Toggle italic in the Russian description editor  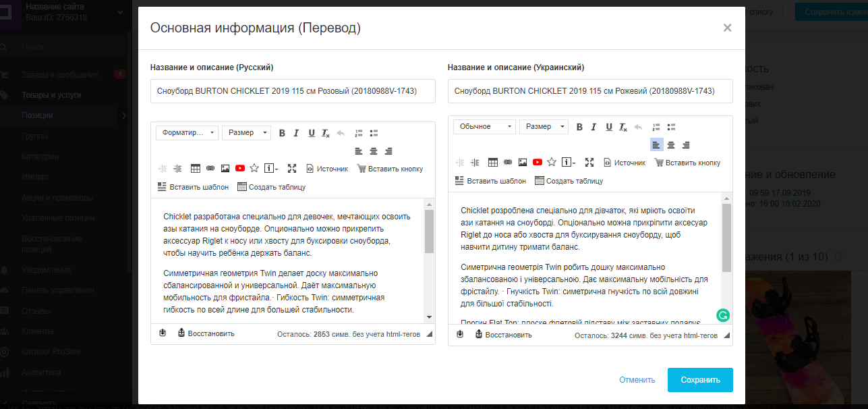click(296, 133)
